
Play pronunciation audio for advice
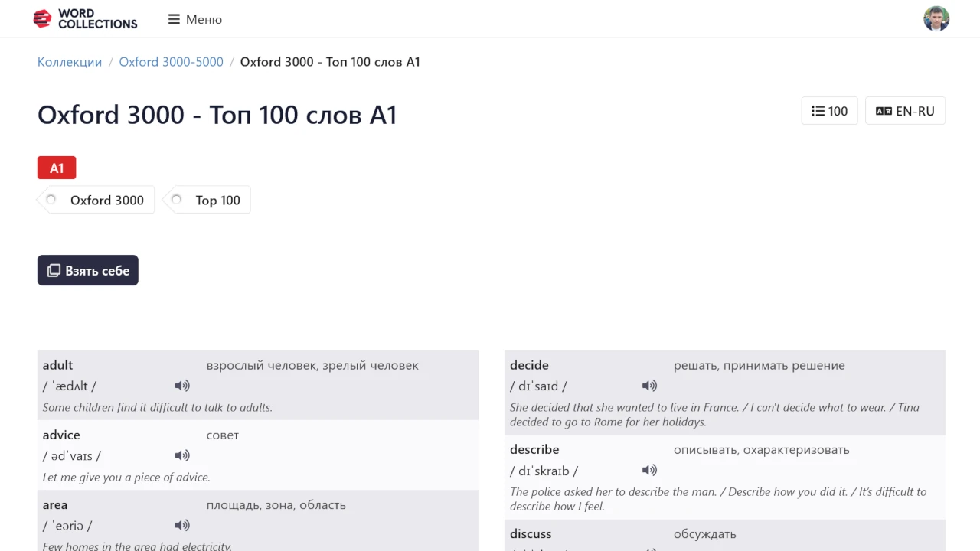pos(182,455)
